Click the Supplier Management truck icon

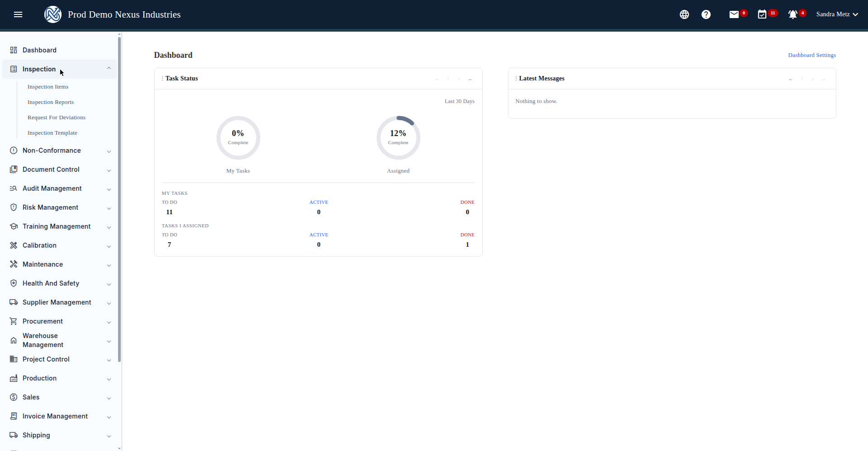[14, 302]
